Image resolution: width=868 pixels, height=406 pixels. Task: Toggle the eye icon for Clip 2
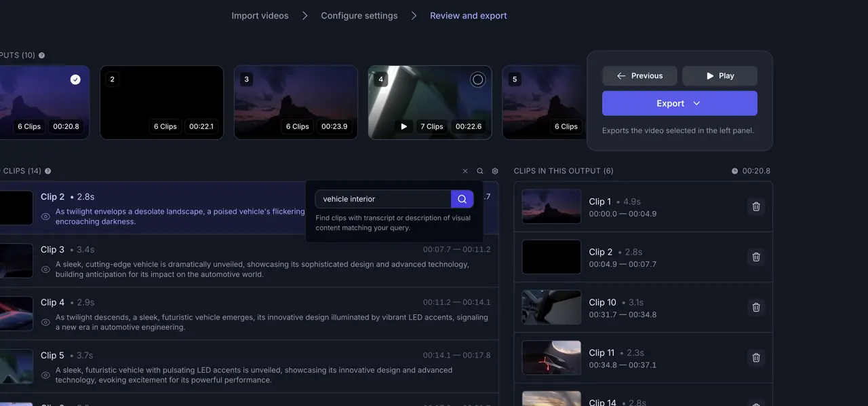45,217
